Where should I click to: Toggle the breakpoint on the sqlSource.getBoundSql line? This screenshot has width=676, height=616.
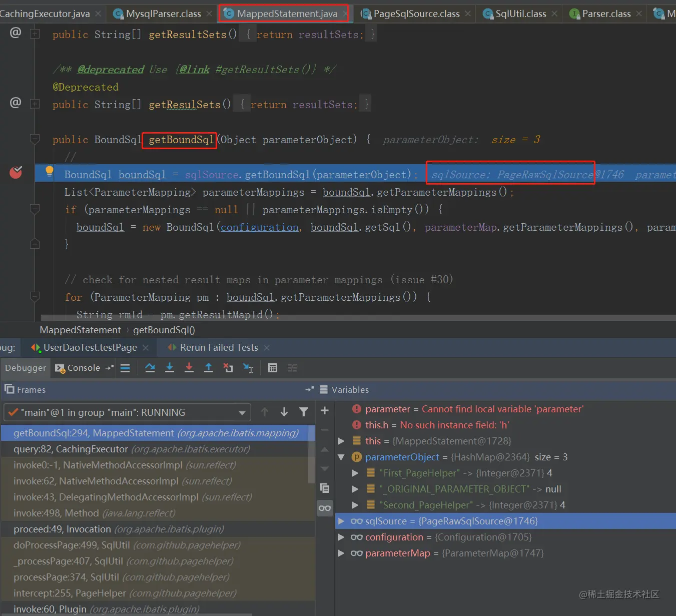click(16, 173)
